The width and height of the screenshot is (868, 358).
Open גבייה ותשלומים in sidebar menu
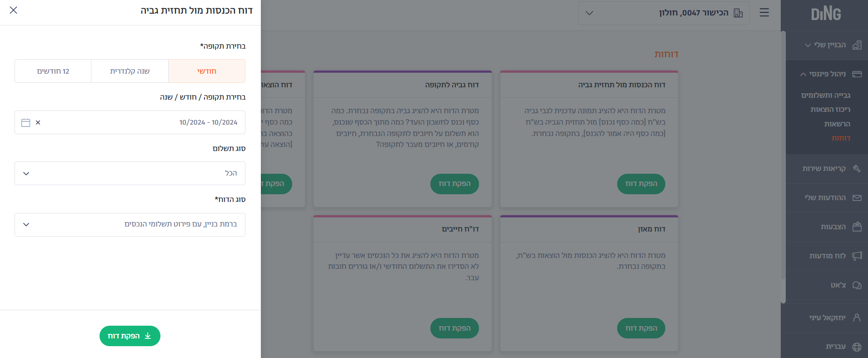pos(826,95)
